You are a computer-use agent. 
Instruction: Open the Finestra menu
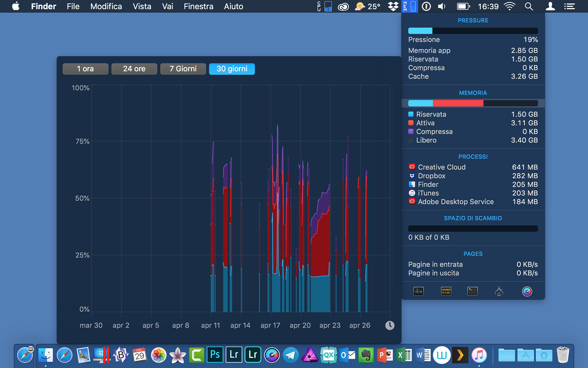coord(199,6)
